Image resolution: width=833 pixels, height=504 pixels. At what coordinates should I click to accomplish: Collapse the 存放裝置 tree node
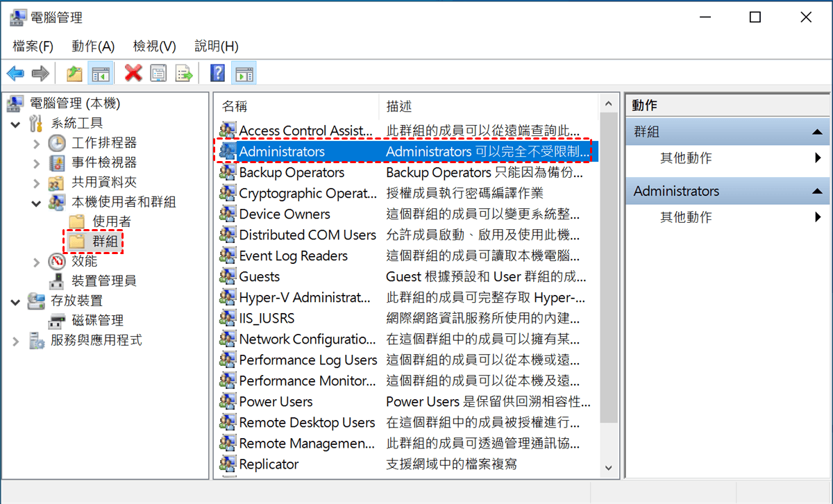point(15,301)
